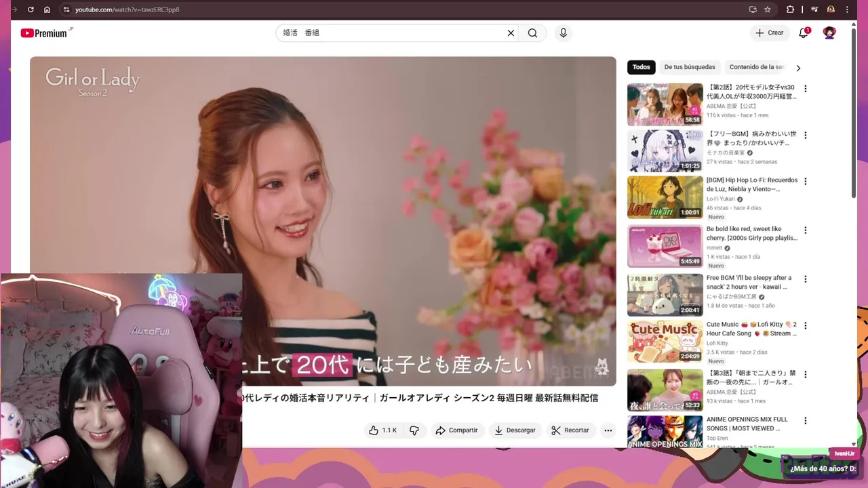This screenshot has width=868, height=488.
Task: Open browser profile avatar
Action: (x=831, y=9)
